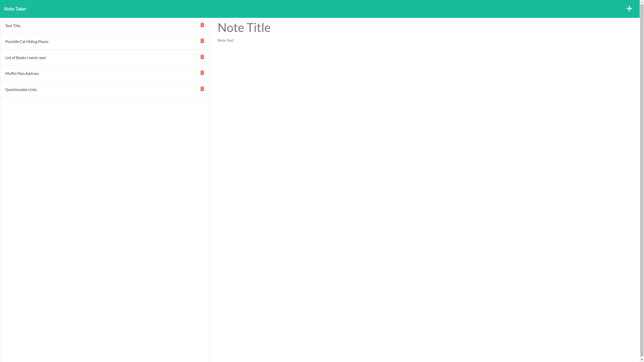The image size is (644, 362).
Task: Click trash icon next to Muffin Man Address
Action: [202, 73]
